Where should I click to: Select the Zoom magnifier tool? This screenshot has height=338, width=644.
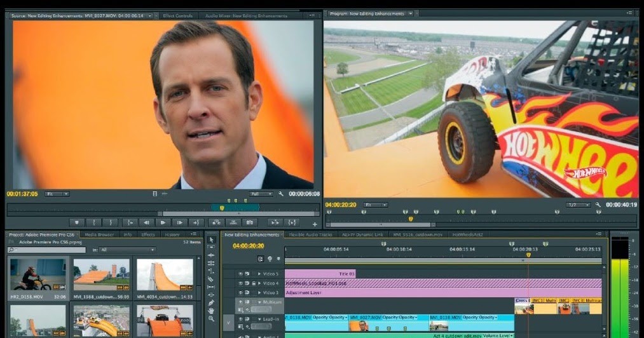coord(211,319)
